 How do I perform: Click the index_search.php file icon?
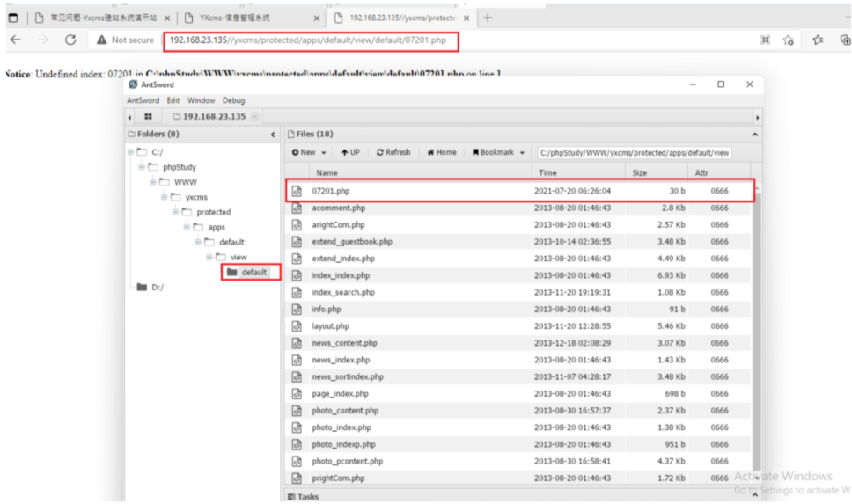[297, 292]
